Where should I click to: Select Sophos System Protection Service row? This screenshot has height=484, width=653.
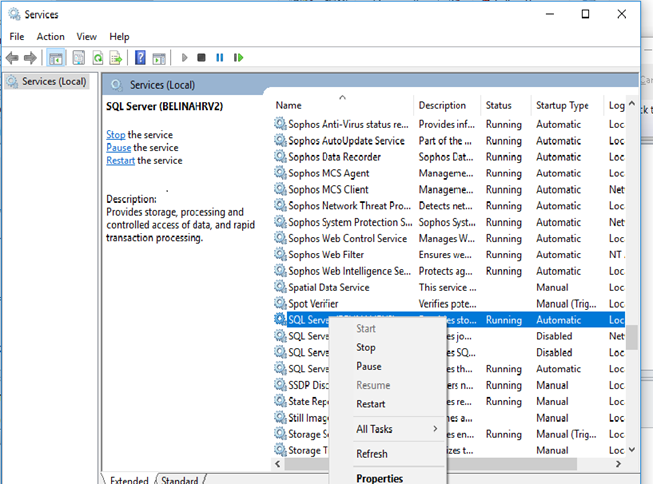click(x=449, y=222)
